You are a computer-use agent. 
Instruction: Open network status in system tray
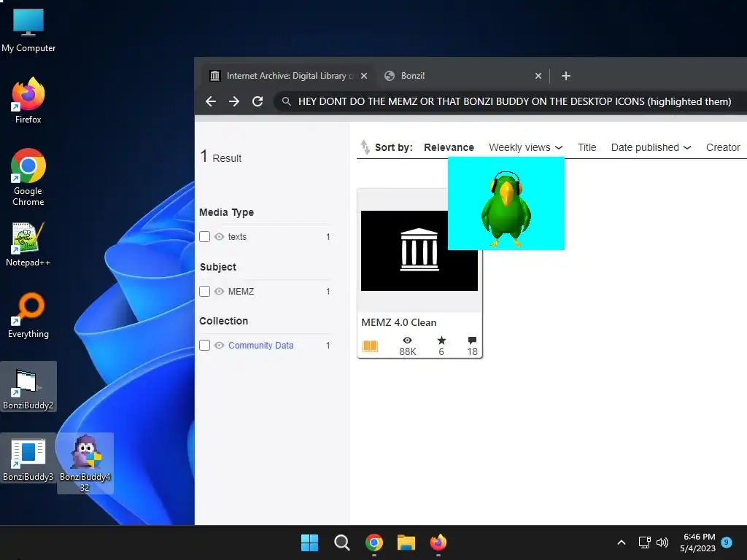click(644, 542)
